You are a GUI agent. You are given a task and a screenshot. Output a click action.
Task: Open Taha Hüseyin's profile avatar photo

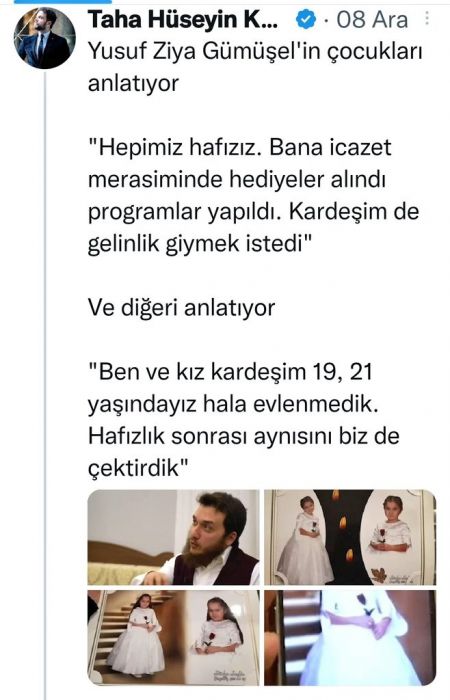click(44, 38)
